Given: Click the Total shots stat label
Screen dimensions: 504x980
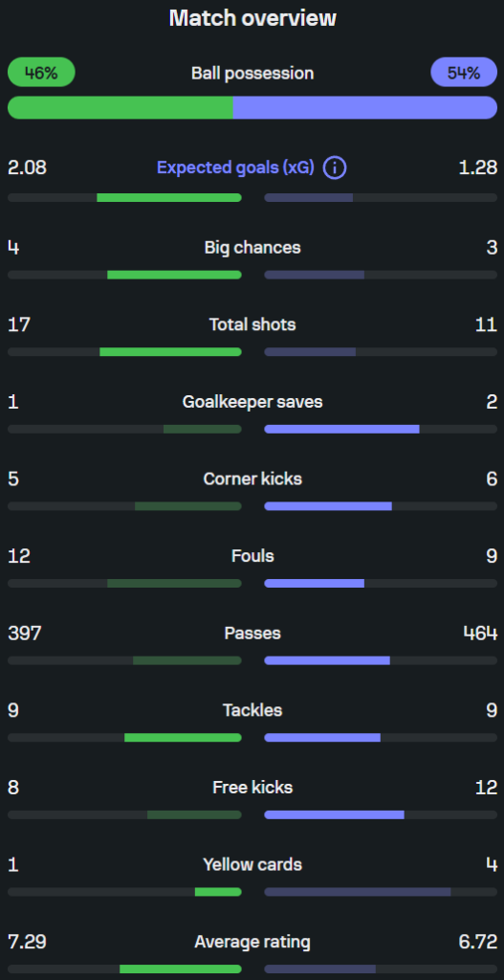Looking at the screenshot, I should click(x=252, y=325).
